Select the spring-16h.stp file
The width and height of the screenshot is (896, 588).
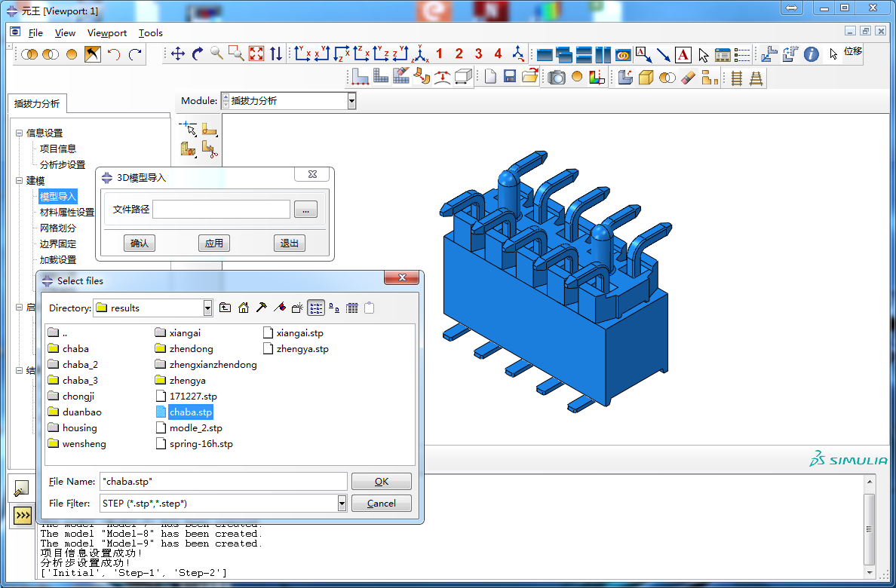point(201,444)
